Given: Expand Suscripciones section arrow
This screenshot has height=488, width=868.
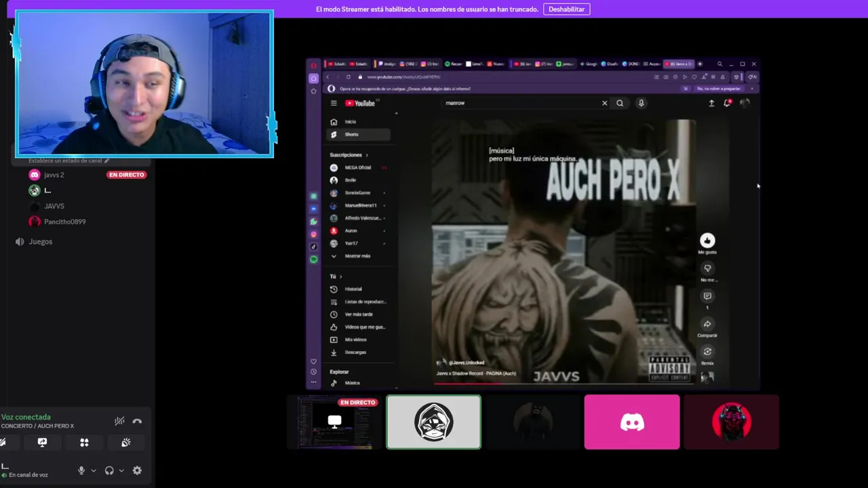Looking at the screenshot, I should pyautogui.click(x=367, y=155).
